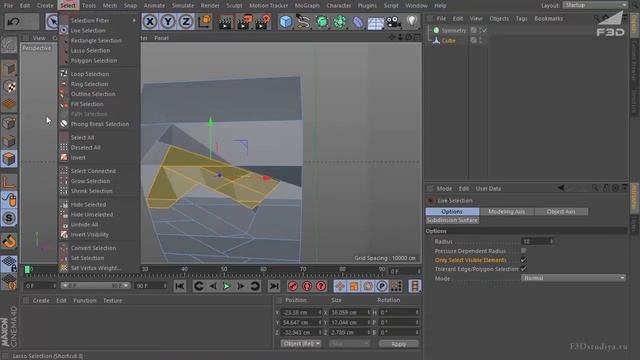Uncheck Only Select Visible Elements
Screen dimensions: 640x360
pyautogui.click(x=523, y=260)
